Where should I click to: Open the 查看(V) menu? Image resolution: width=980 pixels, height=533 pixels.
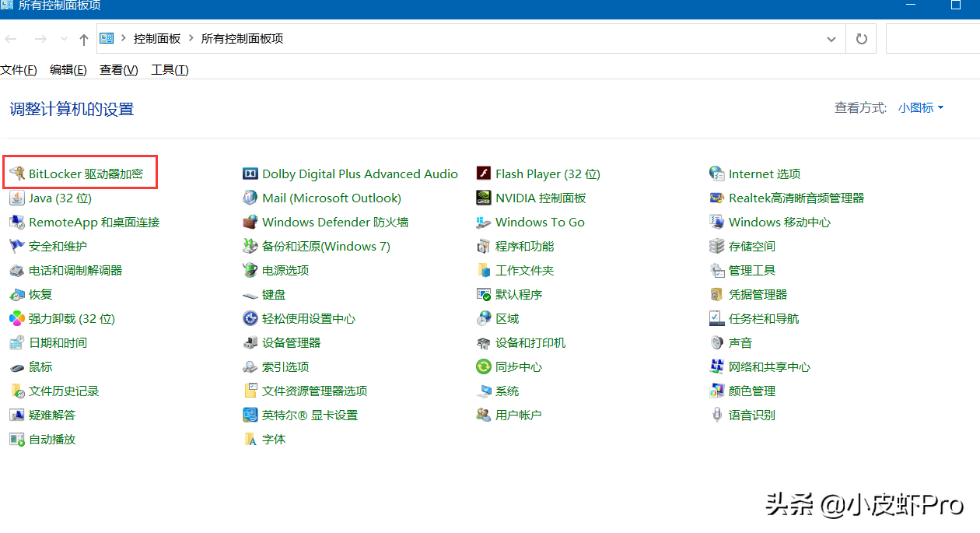119,70
